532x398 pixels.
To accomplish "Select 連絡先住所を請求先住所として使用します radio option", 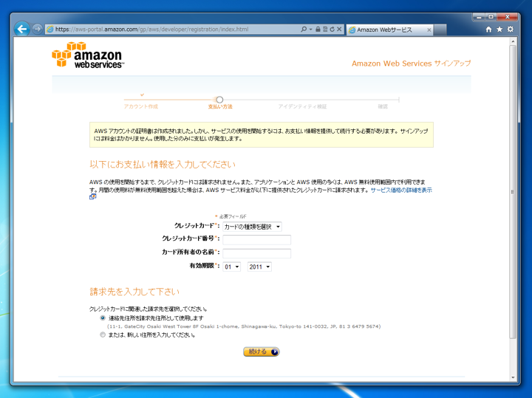I will pos(103,318).
